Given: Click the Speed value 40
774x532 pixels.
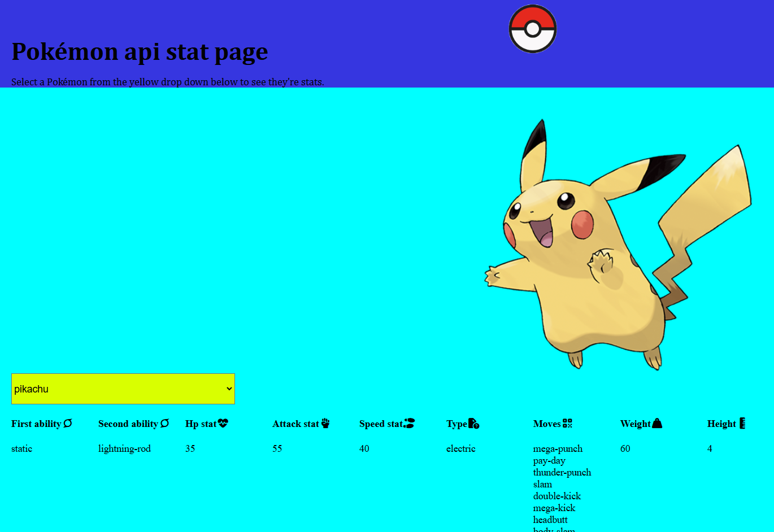Looking at the screenshot, I should point(364,448).
